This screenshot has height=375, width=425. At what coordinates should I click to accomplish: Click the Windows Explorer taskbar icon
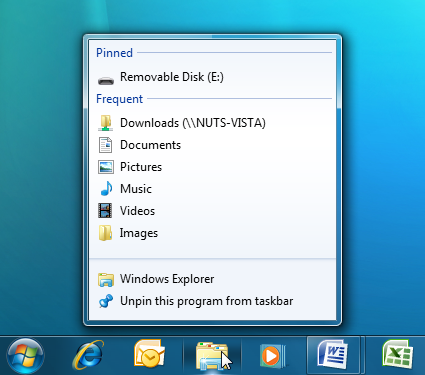click(x=212, y=356)
